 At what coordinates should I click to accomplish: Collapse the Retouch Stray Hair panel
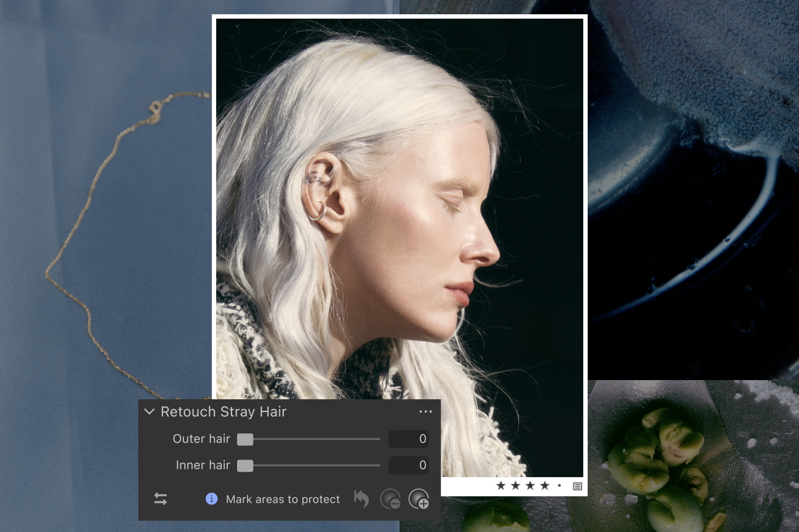149,411
